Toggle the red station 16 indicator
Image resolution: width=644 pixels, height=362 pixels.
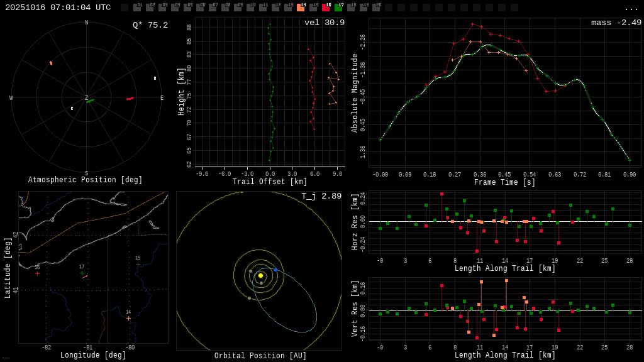(x=326, y=8)
